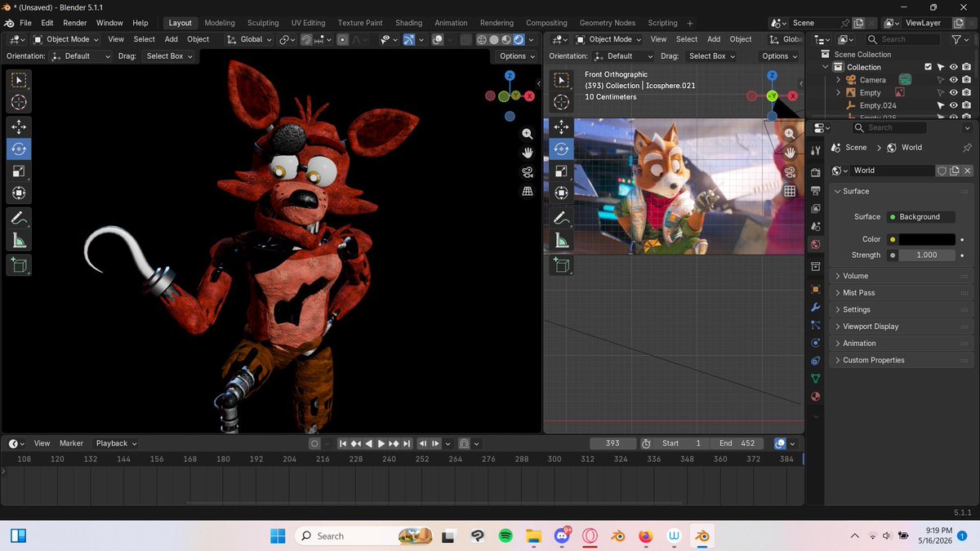
Task: Switch to the Shading workspace tab
Action: pos(408,23)
